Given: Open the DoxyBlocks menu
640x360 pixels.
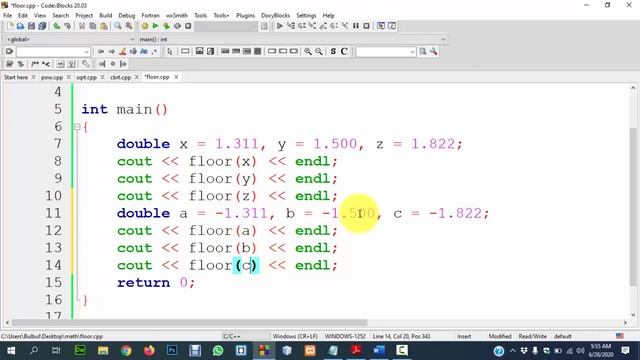Looking at the screenshot, I should tap(276, 16).
